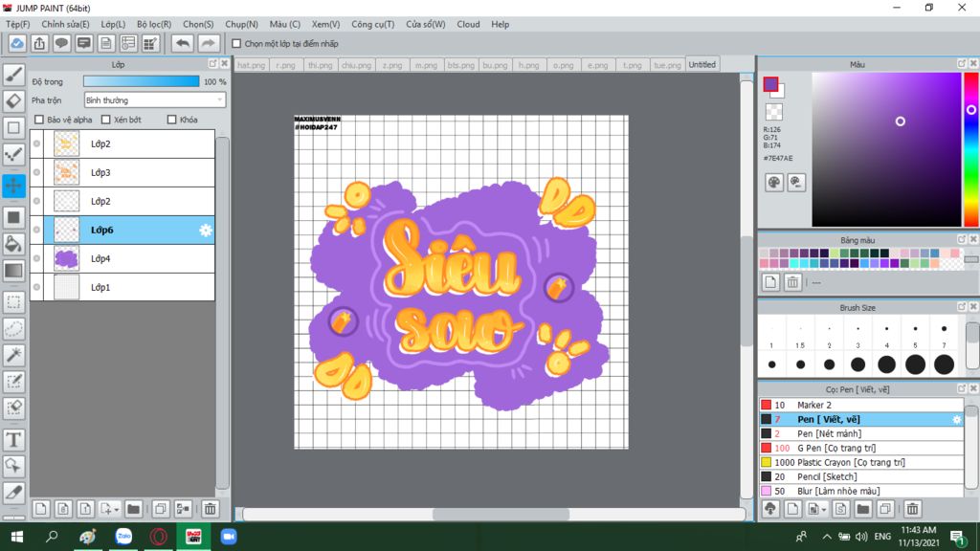The image size is (980, 551).
Task: Duplicate the layer via Lớp panel icon
Action: click(161, 509)
